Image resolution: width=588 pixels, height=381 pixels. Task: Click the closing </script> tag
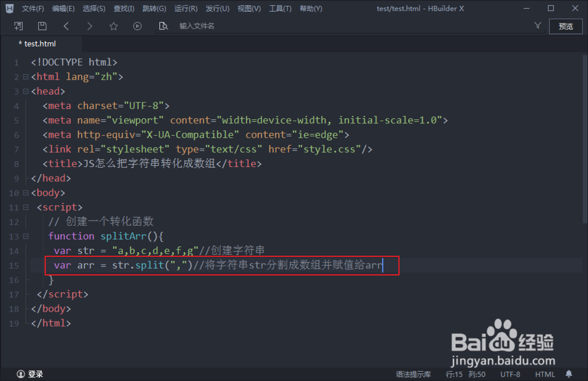[63, 294]
